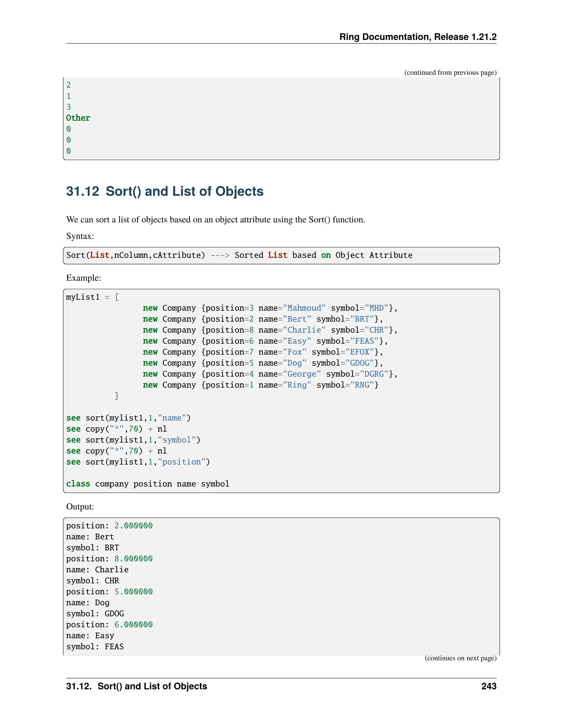Click the "symbol: FEAS" output line
The width and height of the screenshot is (563, 728).
coord(95,647)
